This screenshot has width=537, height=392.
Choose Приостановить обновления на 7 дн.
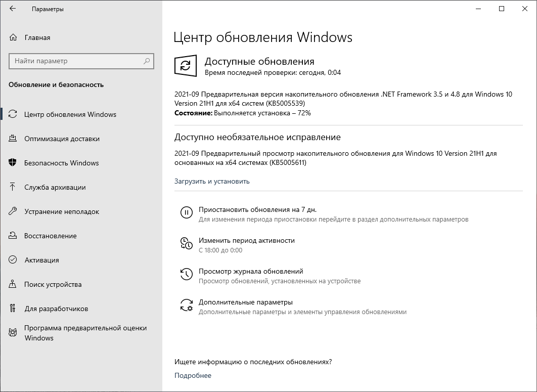(257, 209)
